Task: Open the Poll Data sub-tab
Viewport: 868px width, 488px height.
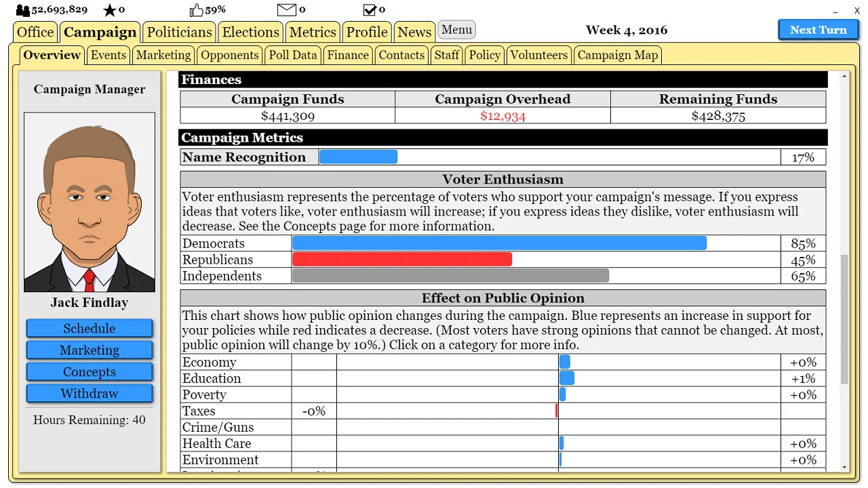Action: pos(292,55)
